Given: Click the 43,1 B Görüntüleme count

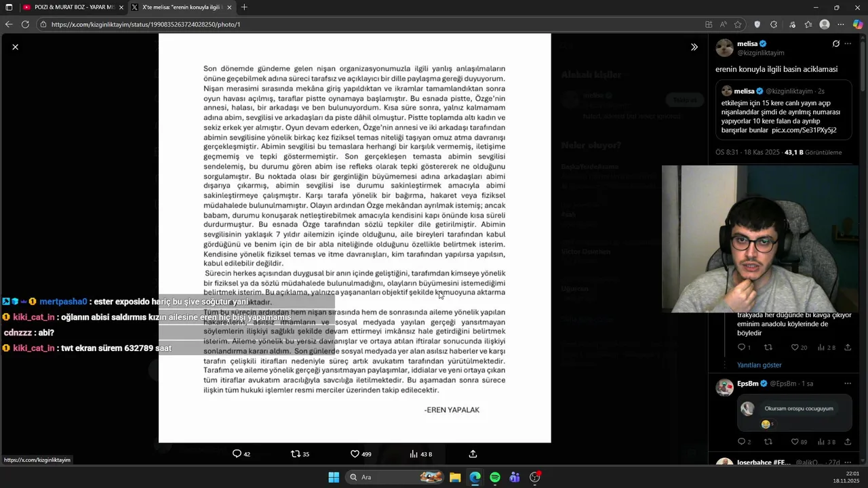Looking at the screenshot, I should [x=812, y=152].
